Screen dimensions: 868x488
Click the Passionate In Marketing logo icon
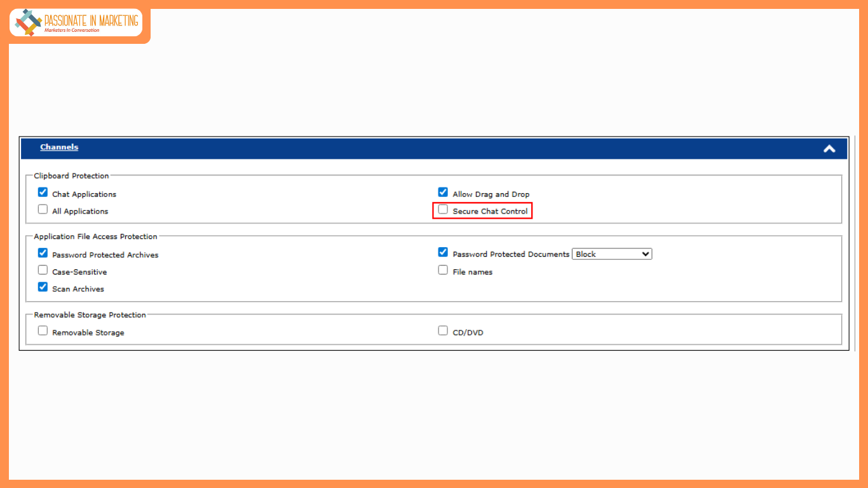pyautogui.click(x=28, y=22)
